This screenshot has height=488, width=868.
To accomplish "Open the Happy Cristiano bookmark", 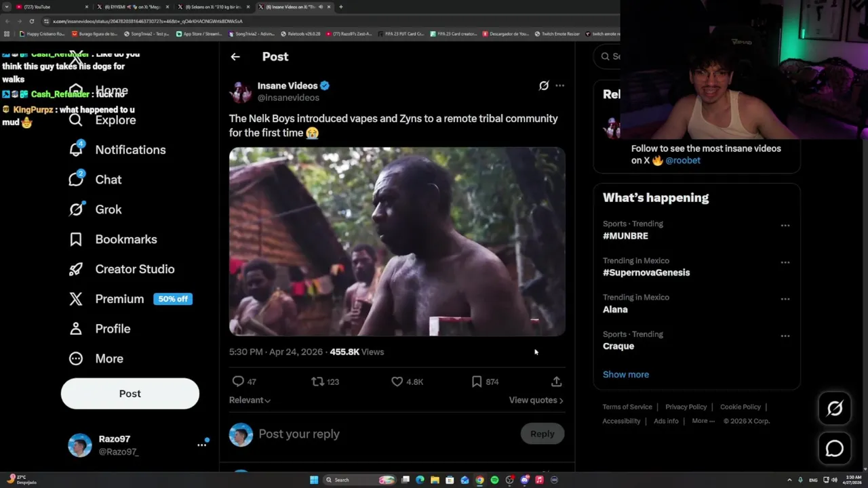I will tap(42, 33).
